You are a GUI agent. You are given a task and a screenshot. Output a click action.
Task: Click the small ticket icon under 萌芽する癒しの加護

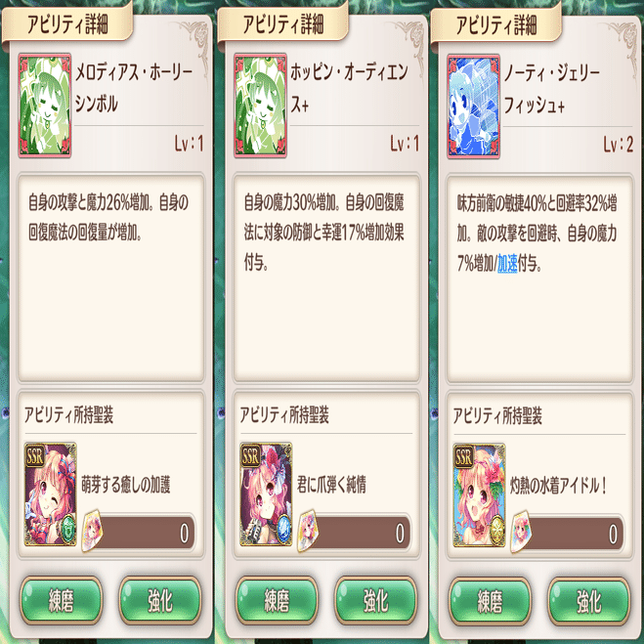pyautogui.click(x=93, y=531)
